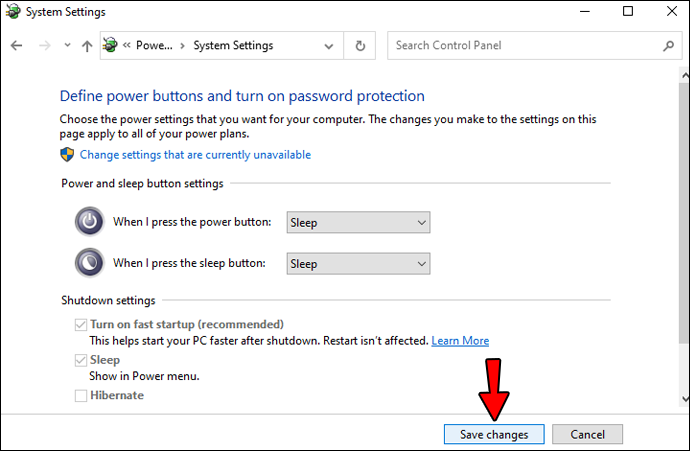Select the Power Options breadcrumb segment
The height and width of the screenshot is (451, 690).
pyautogui.click(x=153, y=46)
